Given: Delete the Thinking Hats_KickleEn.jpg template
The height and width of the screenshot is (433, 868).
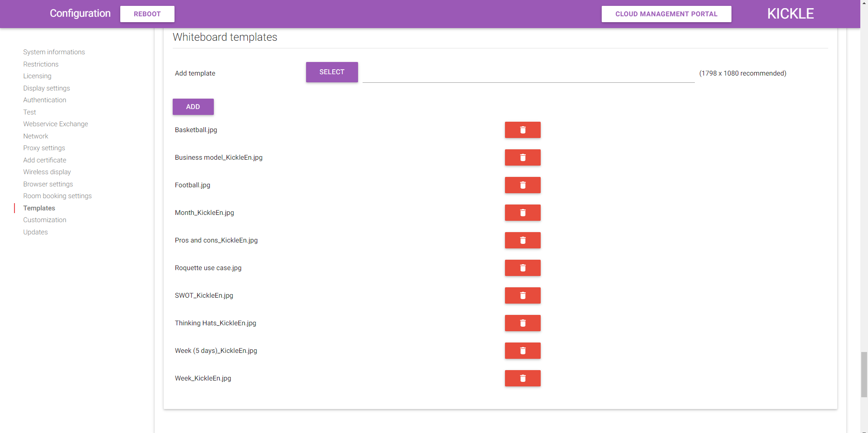Looking at the screenshot, I should point(522,323).
